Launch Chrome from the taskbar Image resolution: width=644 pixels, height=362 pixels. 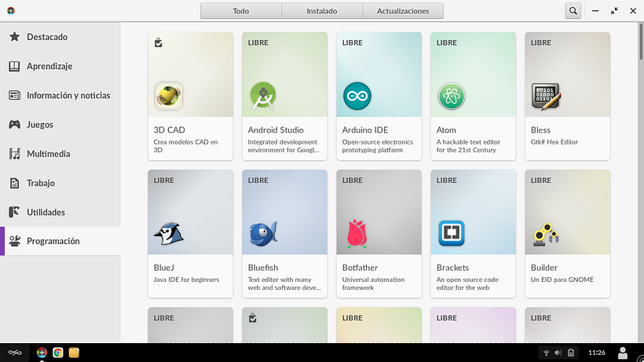click(x=58, y=353)
